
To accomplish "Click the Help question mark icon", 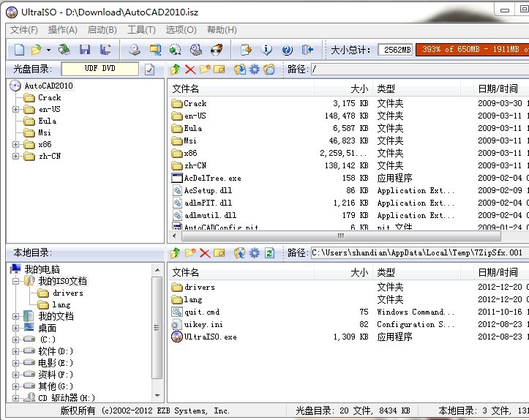I will click(287, 50).
